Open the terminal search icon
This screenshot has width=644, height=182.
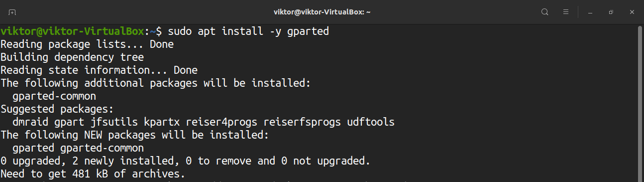544,11
